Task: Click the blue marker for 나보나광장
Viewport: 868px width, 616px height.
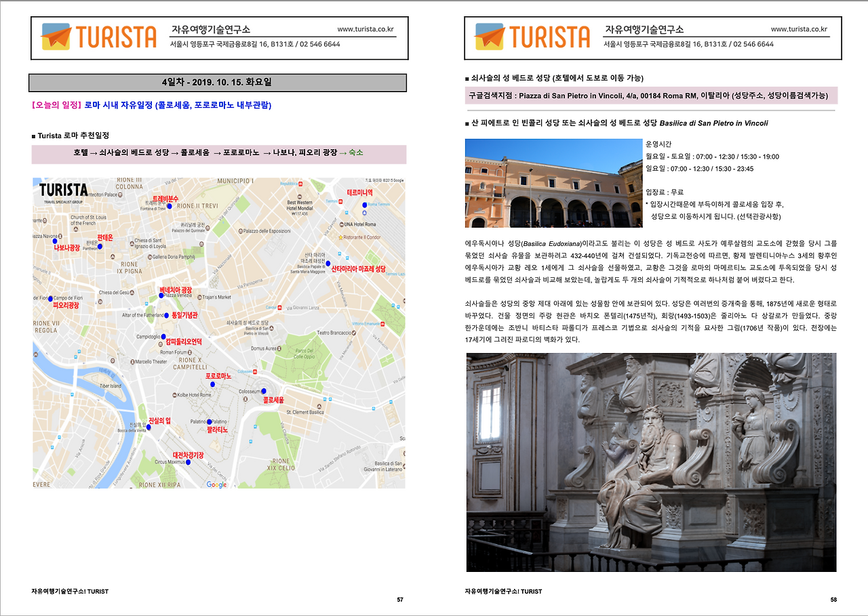Action: (54, 240)
